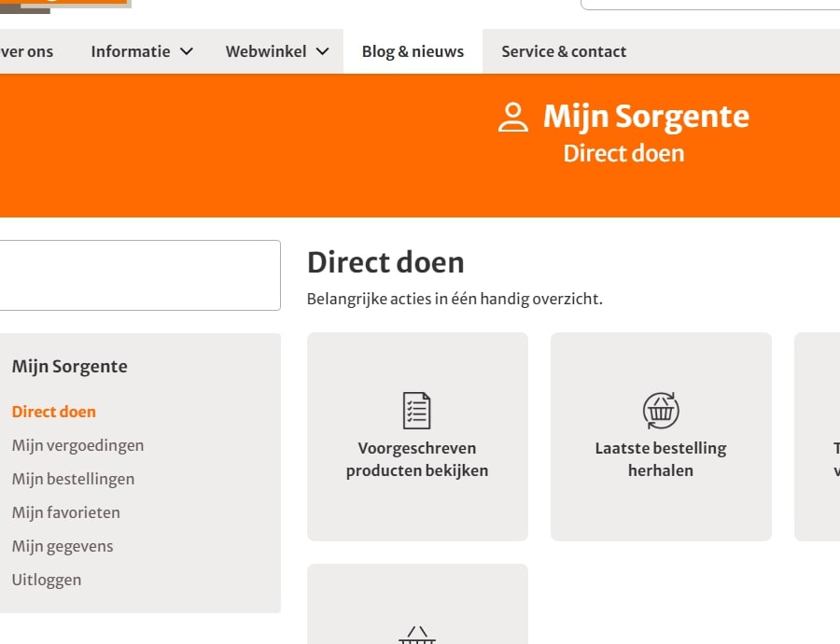Screen dimensions: 840x644
Task: Go to Mijn bestellingen
Action: pyautogui.click(x=73, y=479)
